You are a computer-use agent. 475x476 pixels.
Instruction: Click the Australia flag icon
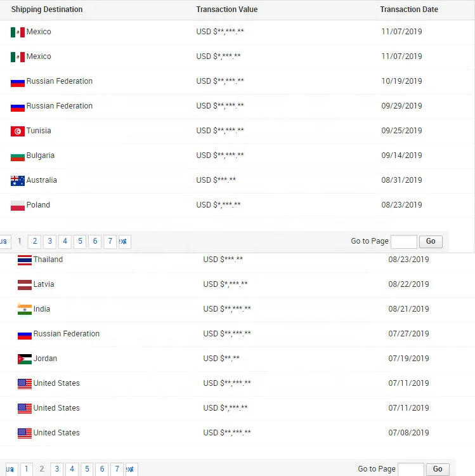click(x=18, y=181)
